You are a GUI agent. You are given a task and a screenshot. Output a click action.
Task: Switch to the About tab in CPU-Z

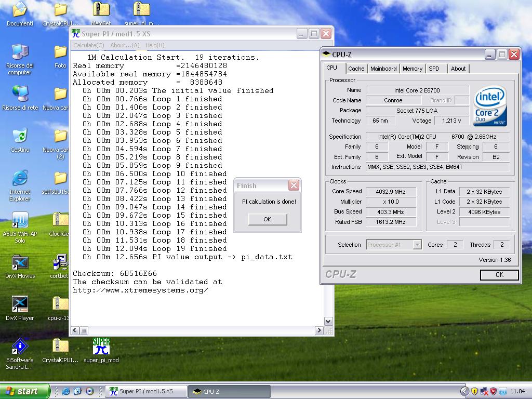pyautogui.click(x=458, y=69)
